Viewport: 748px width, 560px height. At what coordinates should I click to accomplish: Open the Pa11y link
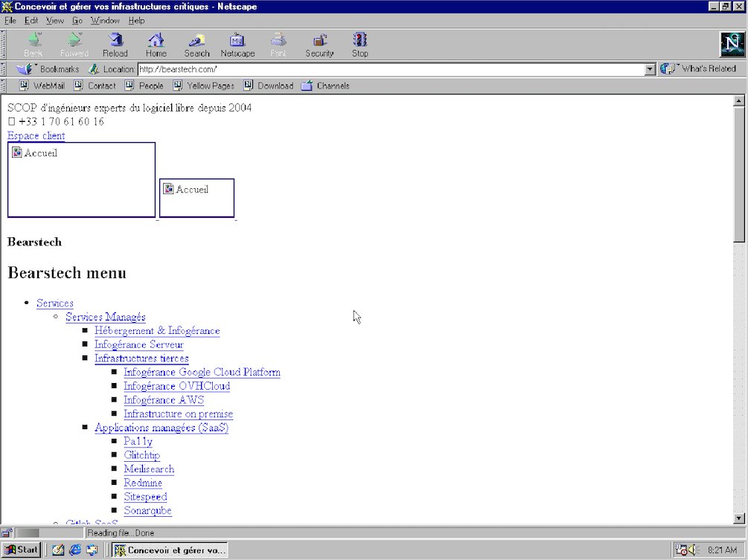coord(138,441)
